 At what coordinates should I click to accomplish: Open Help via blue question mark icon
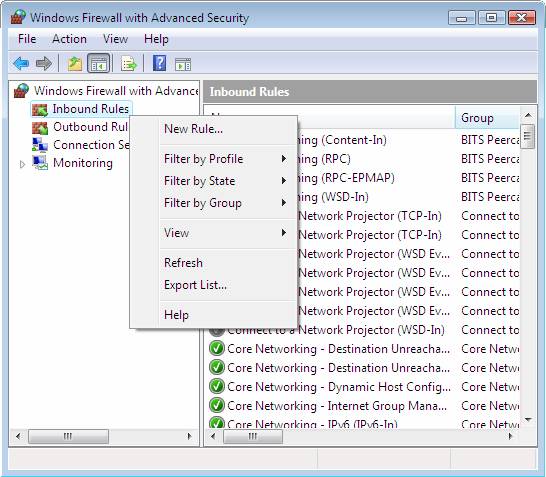(159, 63)
